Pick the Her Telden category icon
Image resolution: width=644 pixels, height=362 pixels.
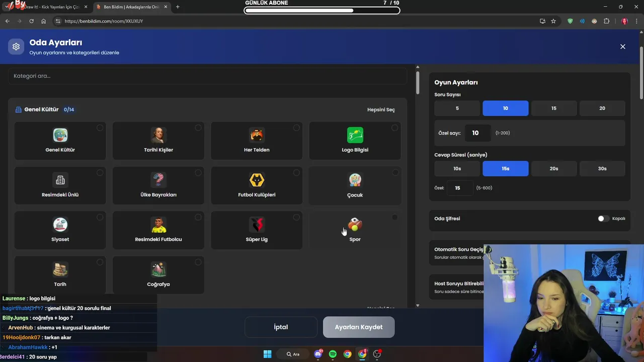[x=257, y=135]
